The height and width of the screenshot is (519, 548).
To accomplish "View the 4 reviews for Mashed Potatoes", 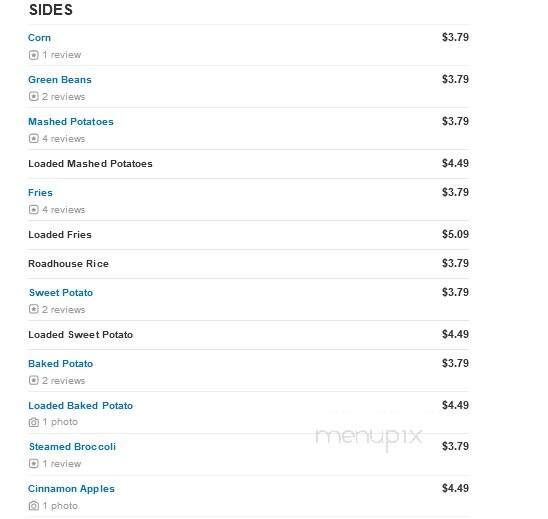I will [64, 139].
